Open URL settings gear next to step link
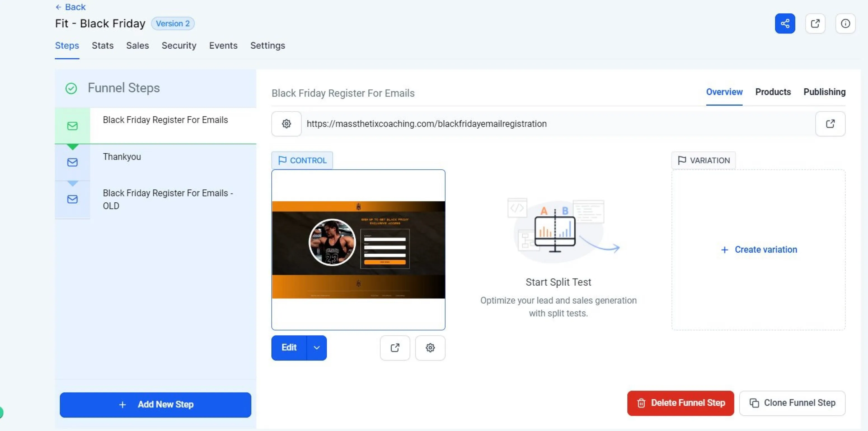The image size is (868, 431). [287, 124]
